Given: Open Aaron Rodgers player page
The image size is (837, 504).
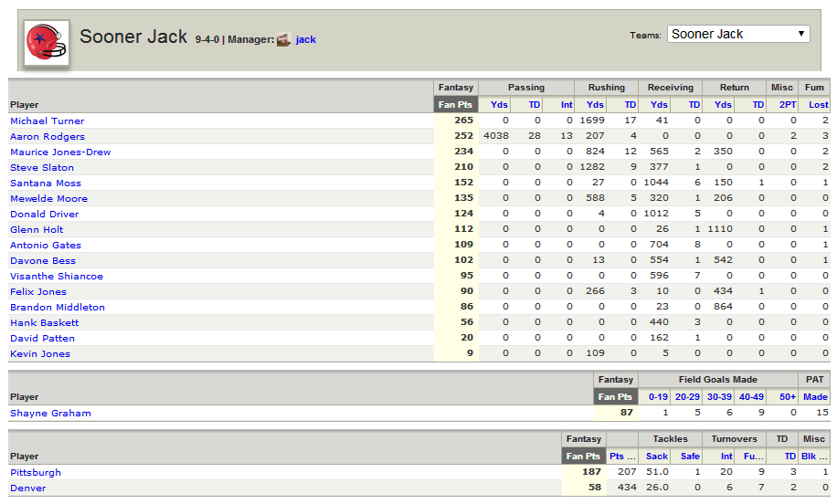Looking at the screenshot, I should pyautogui.click(x=48, y=137).
